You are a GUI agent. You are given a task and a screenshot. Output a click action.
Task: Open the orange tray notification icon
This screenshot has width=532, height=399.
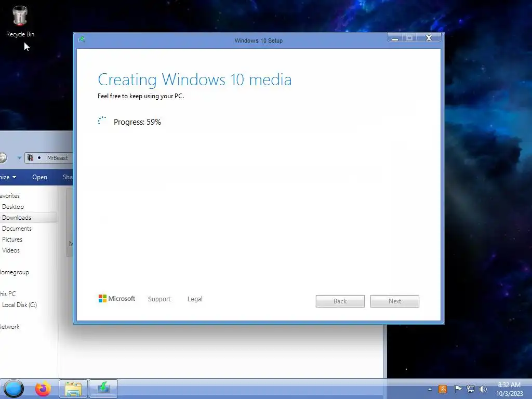(443, 389)
